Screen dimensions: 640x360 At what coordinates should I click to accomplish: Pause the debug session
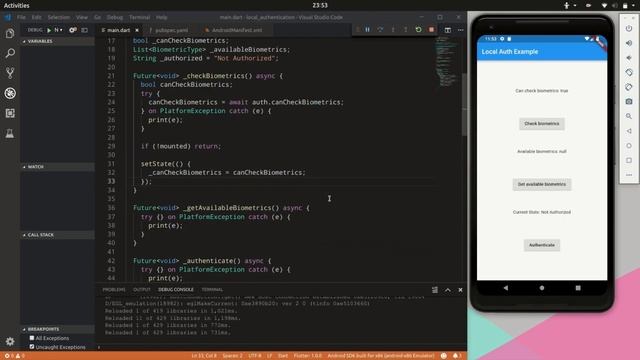pos(367,30)
